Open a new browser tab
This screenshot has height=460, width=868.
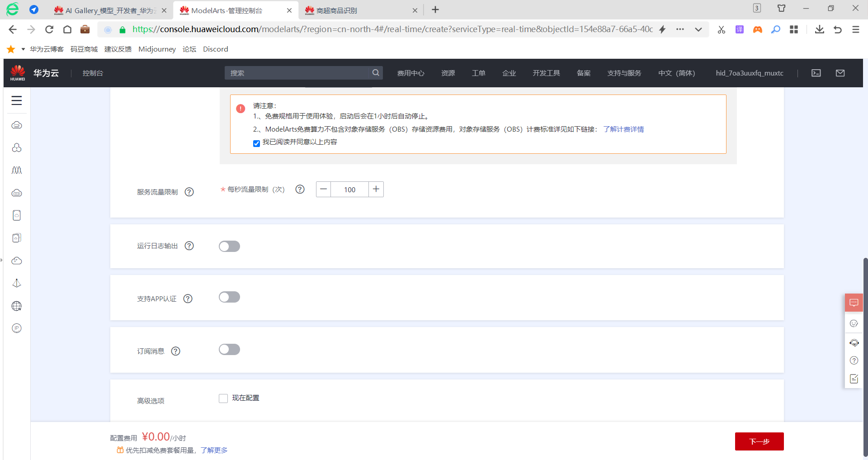click(x=435, y=9)
